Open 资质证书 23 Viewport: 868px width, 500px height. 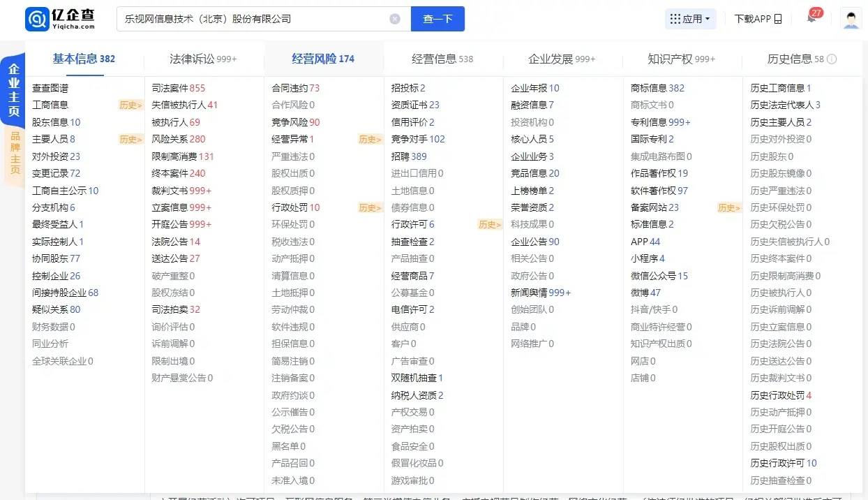tap(415, 105)
